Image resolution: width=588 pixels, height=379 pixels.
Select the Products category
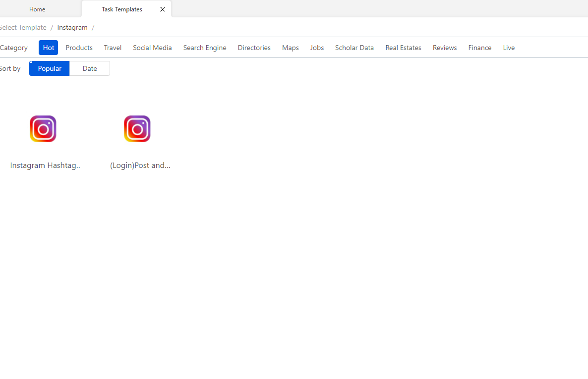click(x=79, y=48)
